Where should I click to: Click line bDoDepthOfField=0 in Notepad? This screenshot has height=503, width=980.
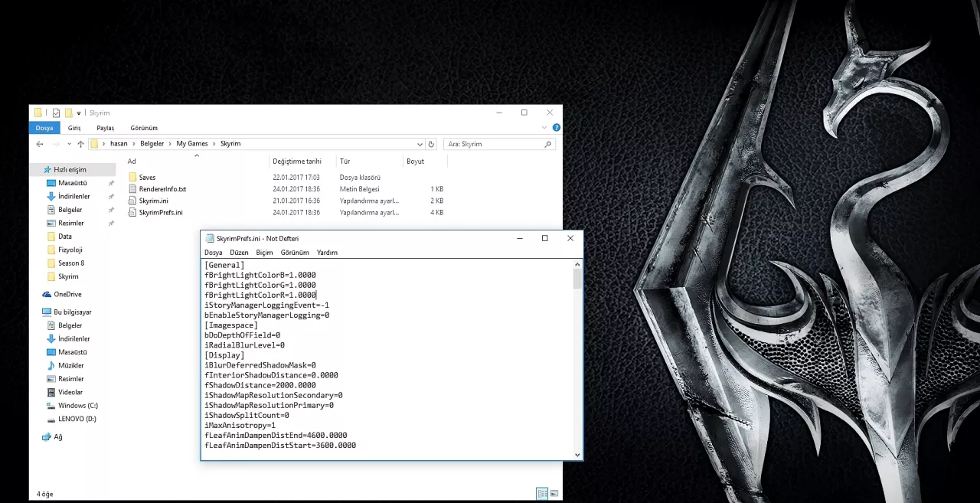tap(242, 335)
